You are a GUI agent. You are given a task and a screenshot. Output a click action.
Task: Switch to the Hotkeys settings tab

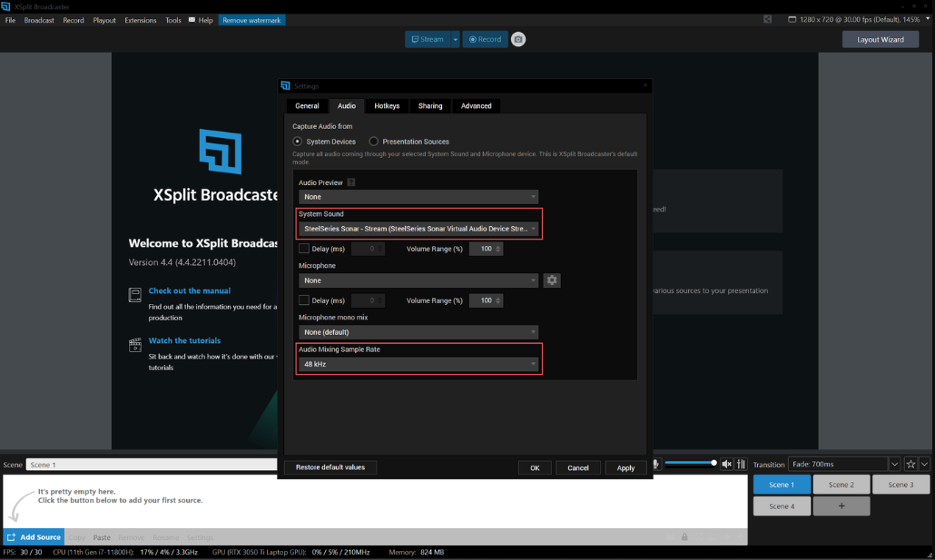[x=387, y=106]
